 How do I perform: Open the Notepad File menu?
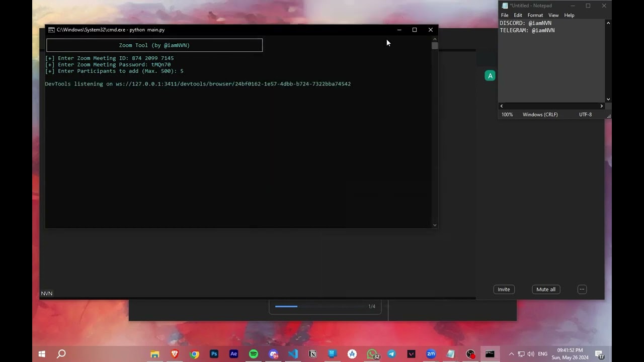tap(505, 15)
